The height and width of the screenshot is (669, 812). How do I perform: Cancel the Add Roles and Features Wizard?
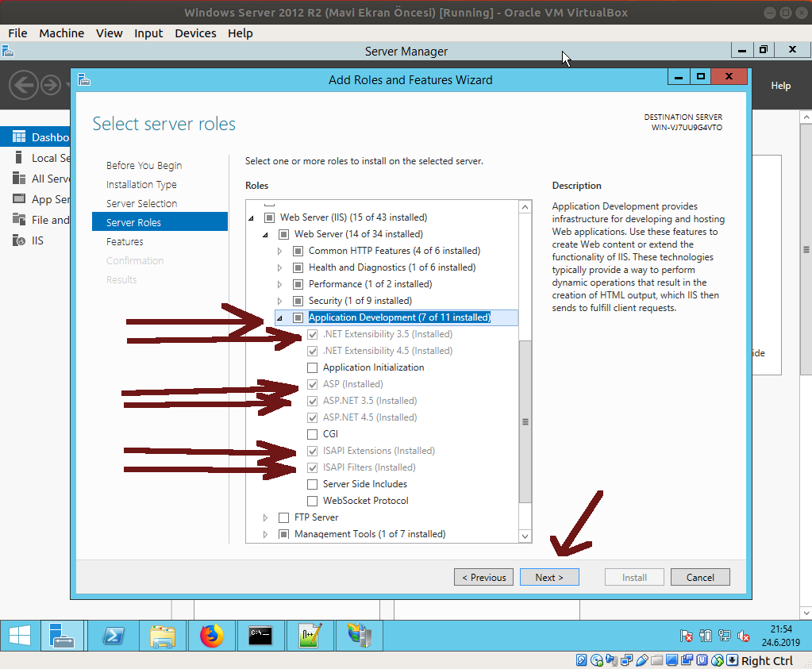point(700,577)
